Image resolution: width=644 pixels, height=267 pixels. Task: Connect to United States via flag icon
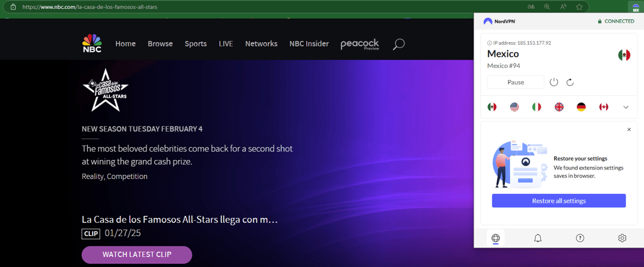coord(514,107)
